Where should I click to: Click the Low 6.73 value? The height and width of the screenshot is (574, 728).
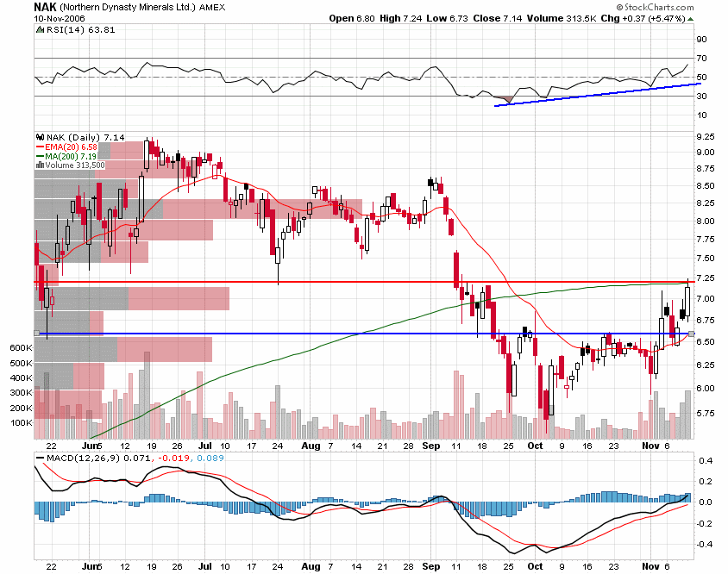click(447, 19)
